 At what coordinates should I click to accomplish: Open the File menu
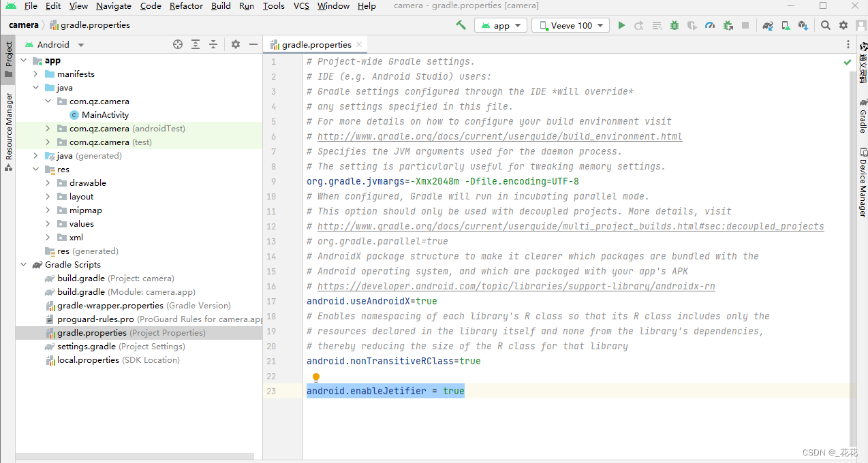31,6
